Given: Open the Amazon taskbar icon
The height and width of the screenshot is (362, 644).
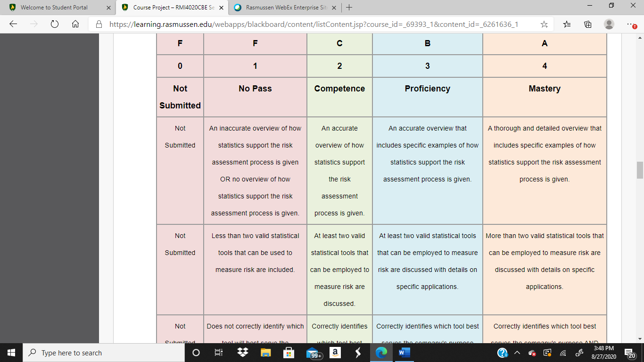Looking at the screenshot, I should pos(335,353).
